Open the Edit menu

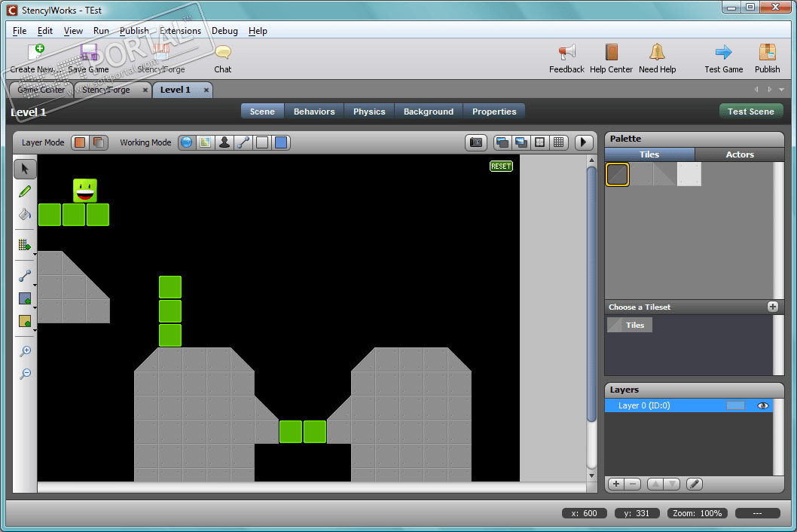[44, 30]
